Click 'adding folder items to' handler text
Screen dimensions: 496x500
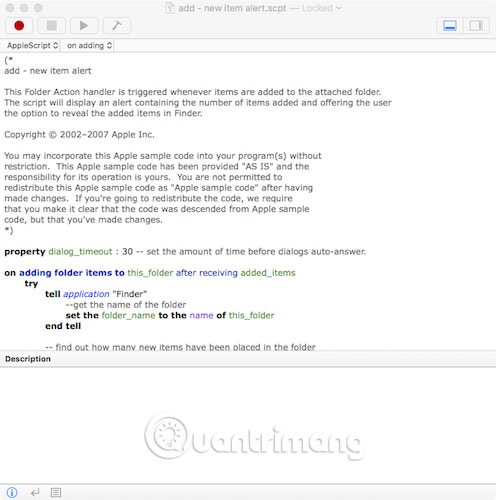(72, 273)
